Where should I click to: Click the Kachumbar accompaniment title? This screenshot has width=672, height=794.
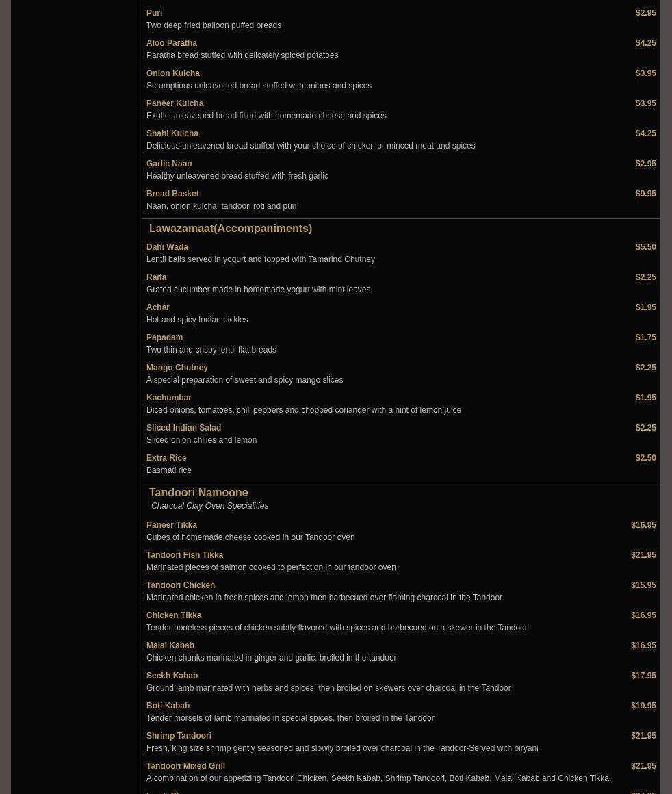click(168, 398)
